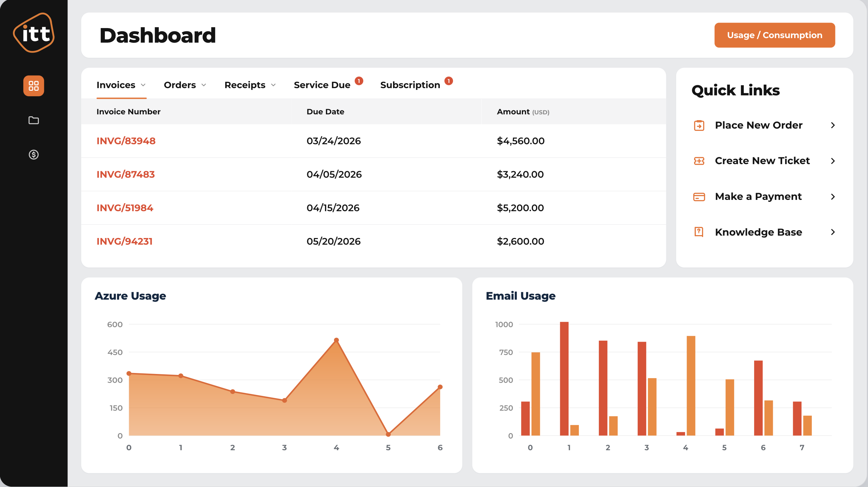
Task: Expand the Orders tab chevron
Action: tap(204, 85)
